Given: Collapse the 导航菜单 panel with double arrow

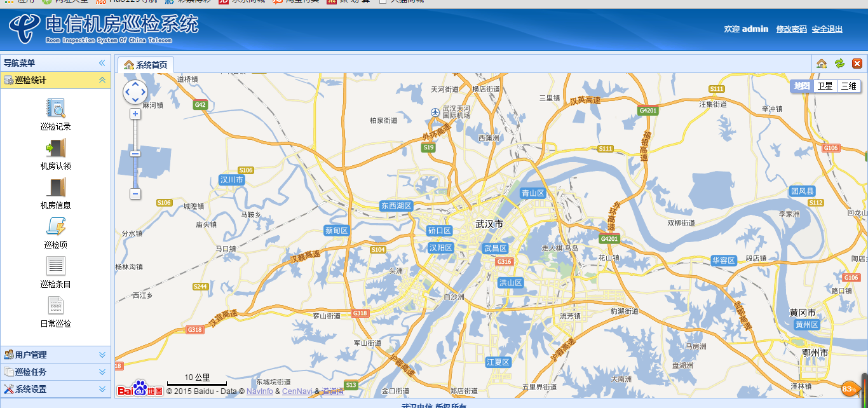Looking at the screenshot, I should tap(102, 63).
